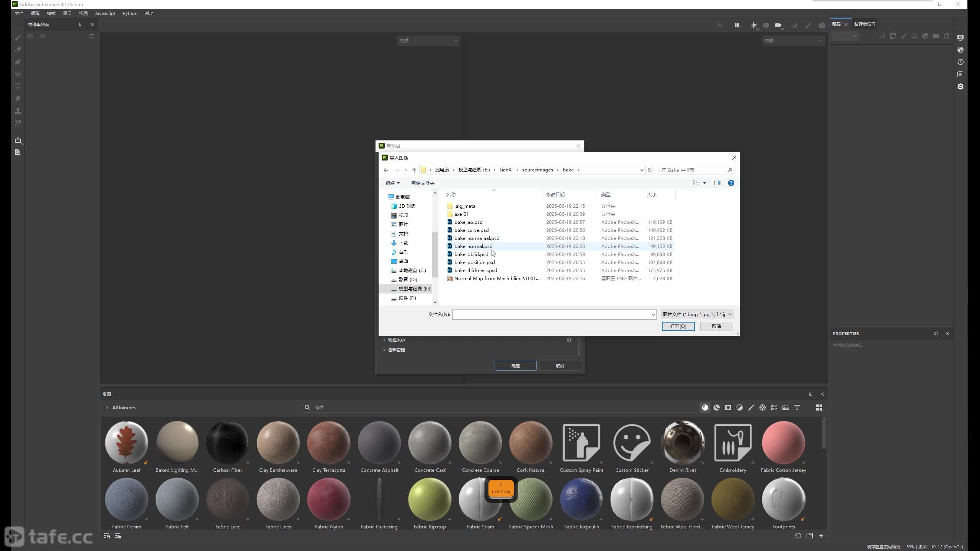Click 取消 in the import image dialog

pyautogui.click(x=717, y=326)
